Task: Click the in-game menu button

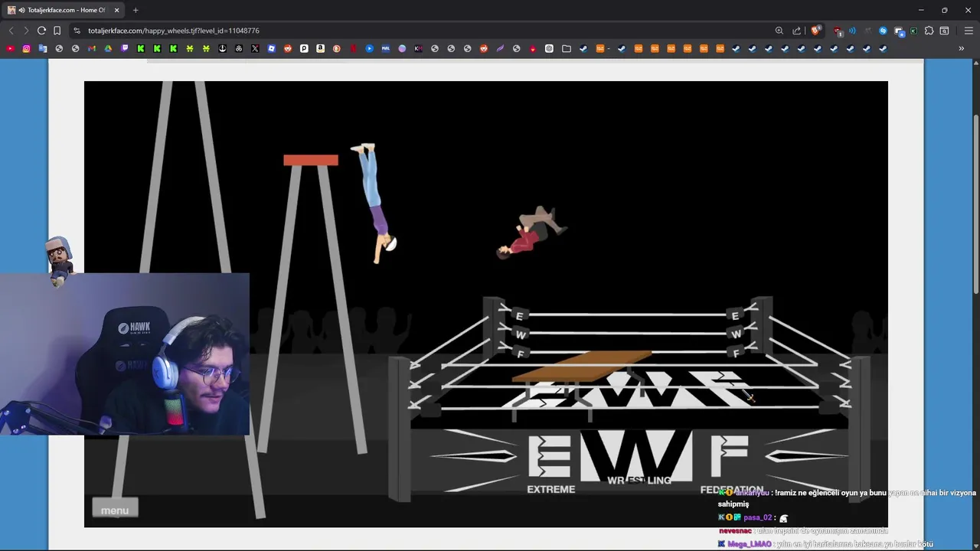Action: [x=115, y=510]
